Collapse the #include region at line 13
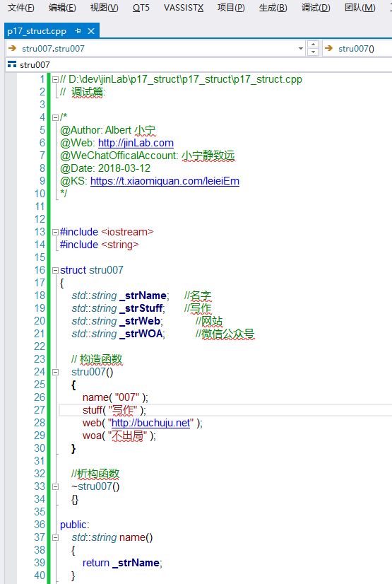Viewport: 392px width, 584px height. click(55, 232)
